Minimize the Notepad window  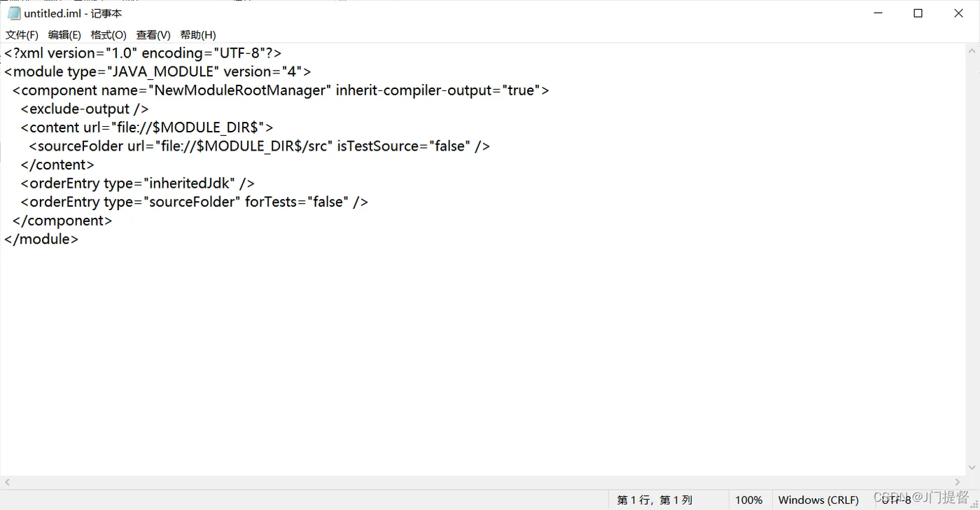coord(878,13)
